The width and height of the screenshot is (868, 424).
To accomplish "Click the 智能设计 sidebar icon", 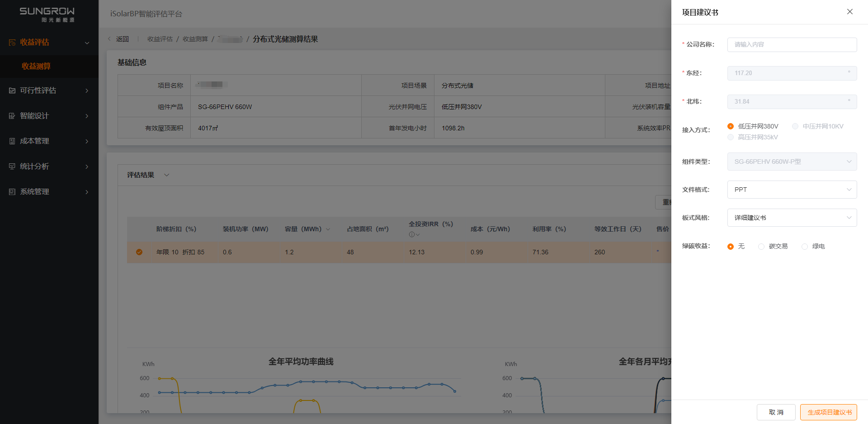I will [12, 116].
